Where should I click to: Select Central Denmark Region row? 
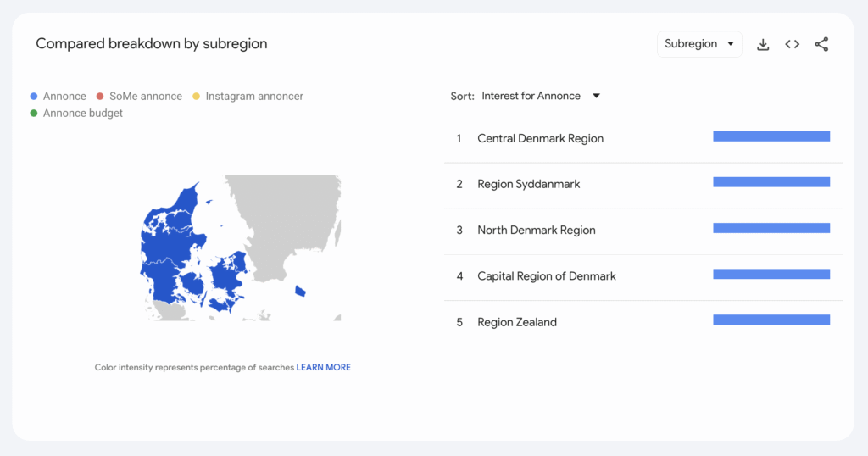[x=643, y=138]
